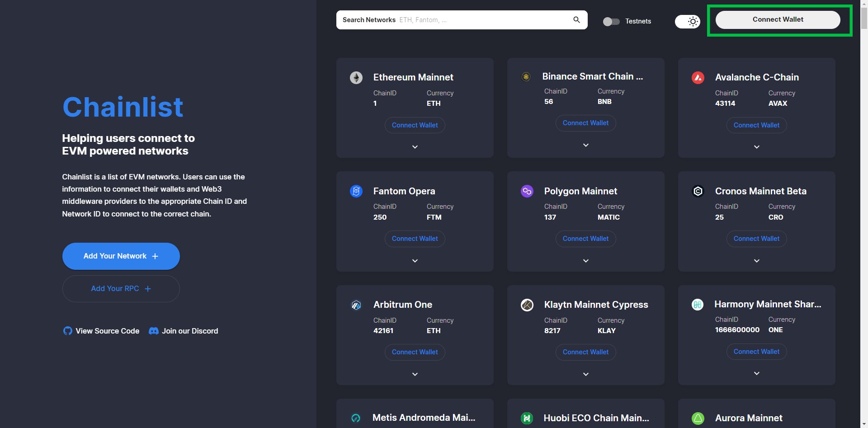Click the top Connect Wallet header button
868x428 pixels.
pyautogui.click(x=778, y=19)
